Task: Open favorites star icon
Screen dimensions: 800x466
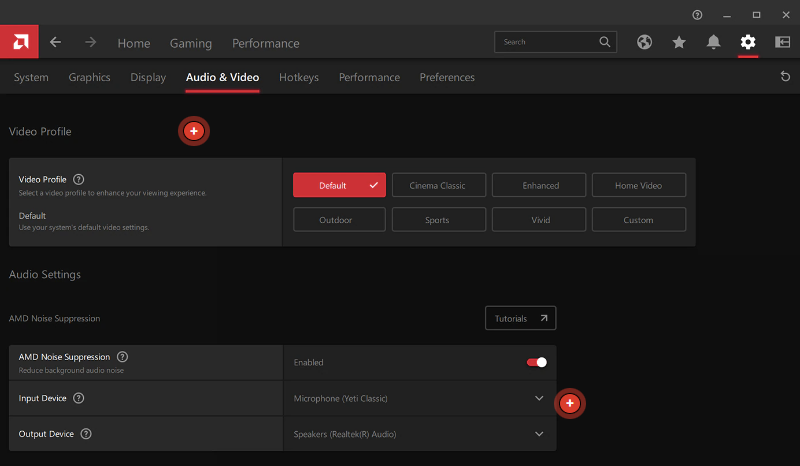Action: pos(679,42)
